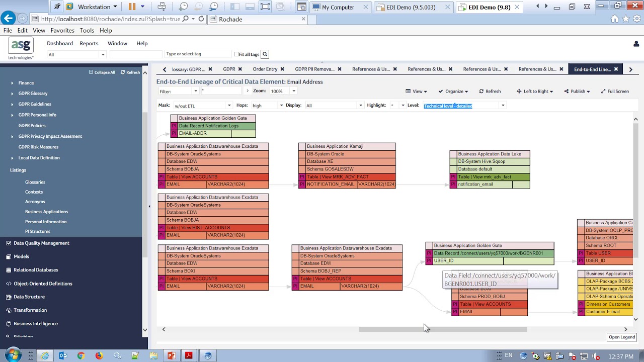Viewport: 644px width, 362px height.
Task: Click the horizontal scrollbar thumb
Action: (443, 329)
